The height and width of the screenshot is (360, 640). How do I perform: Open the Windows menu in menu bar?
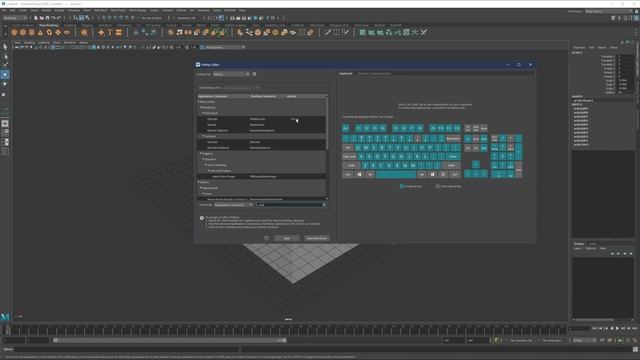click(x=73, y=10)
